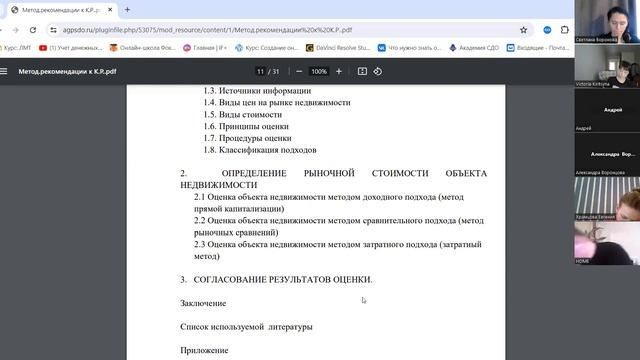Open the Онлайн-школа Фок bookmark
This screenshot has width=640, height=360.
click(x=142, y=48)
